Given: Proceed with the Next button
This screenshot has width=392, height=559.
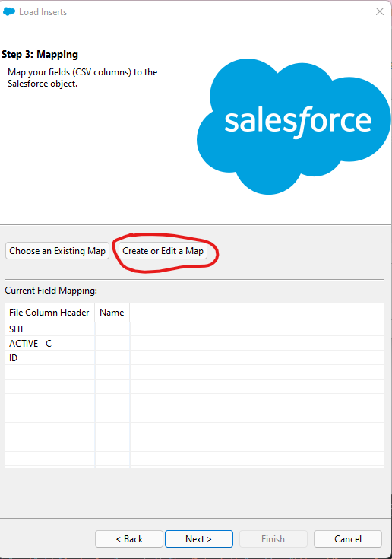Looking at the screenshot, I should coord(199,538).
